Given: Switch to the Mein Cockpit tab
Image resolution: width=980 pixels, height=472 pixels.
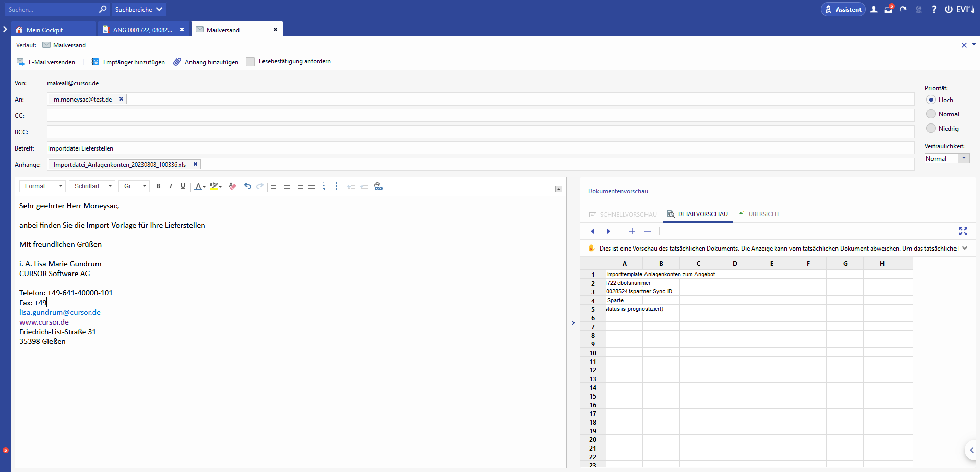Looking at the screenshot, I should click(x=44, y=30).
